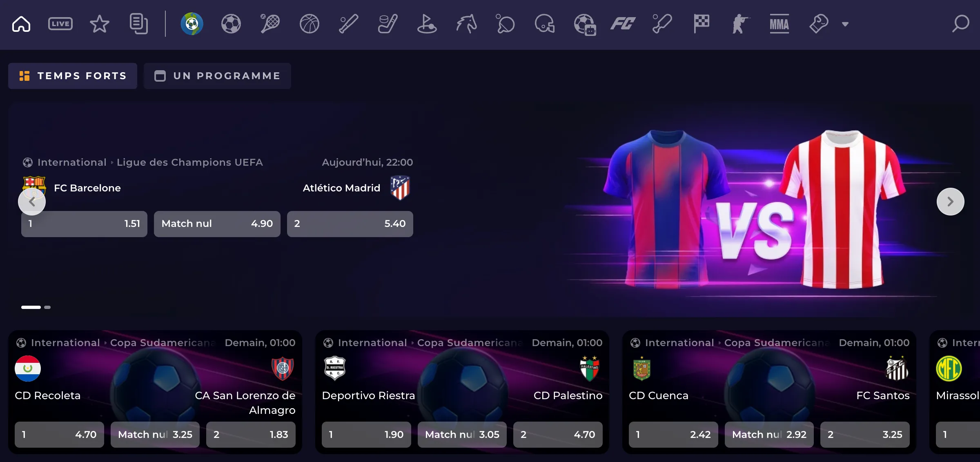Screen dimensions: 980x462
Task: Bet on CD Palestino at 4.70
Action: 558,435
